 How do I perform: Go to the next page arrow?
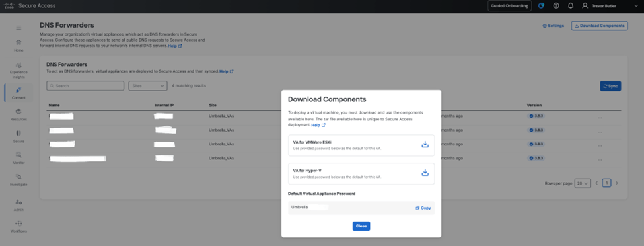tap(616, 183)
